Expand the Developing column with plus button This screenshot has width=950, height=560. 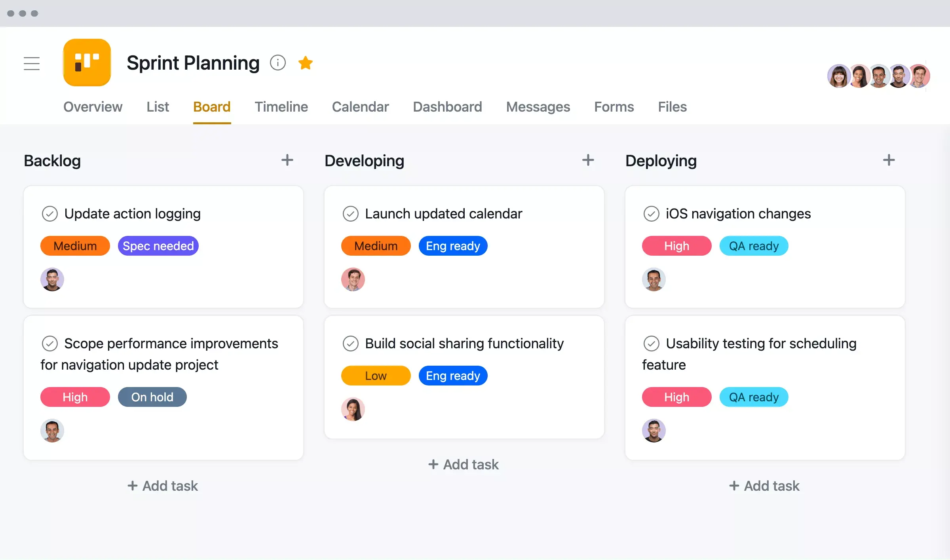coord(588,160)
